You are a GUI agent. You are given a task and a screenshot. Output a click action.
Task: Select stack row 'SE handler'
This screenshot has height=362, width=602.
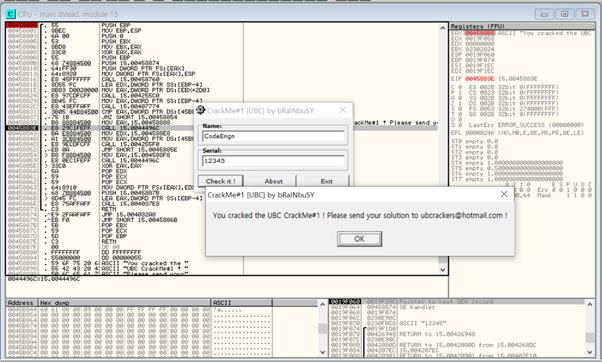point(457,307)
